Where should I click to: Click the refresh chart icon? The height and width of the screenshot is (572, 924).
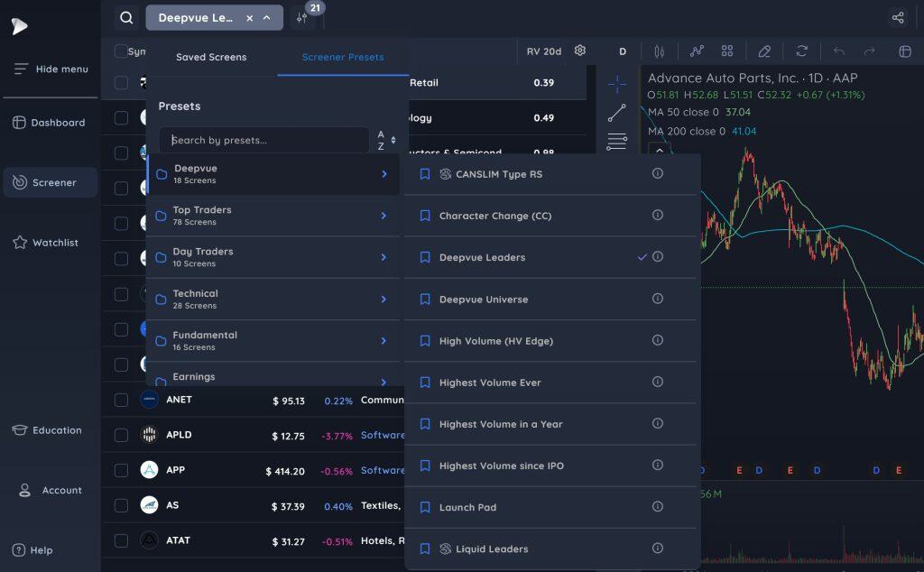pos(801,51)
